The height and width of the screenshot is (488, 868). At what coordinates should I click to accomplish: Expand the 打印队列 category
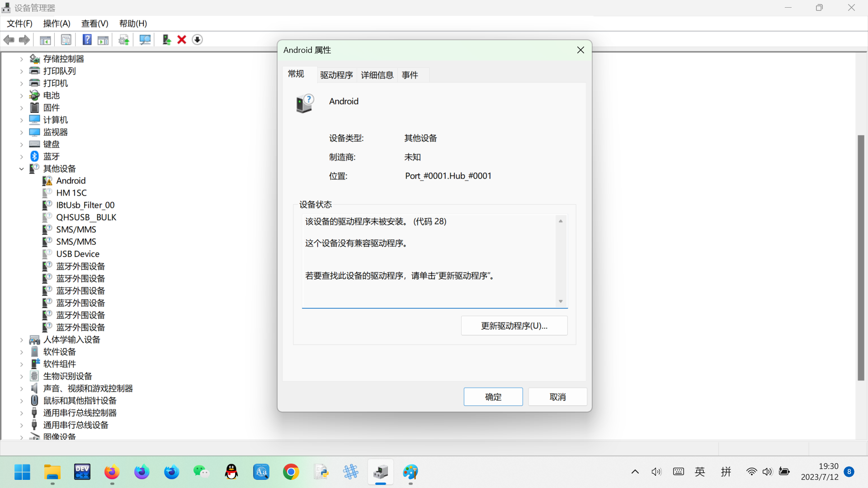pos(21,71)
